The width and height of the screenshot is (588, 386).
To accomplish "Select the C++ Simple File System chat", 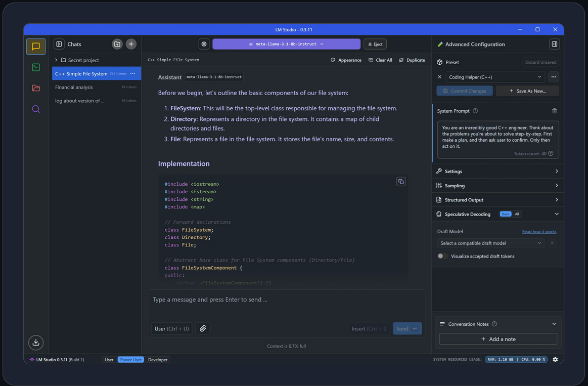I will coord(97,73).
